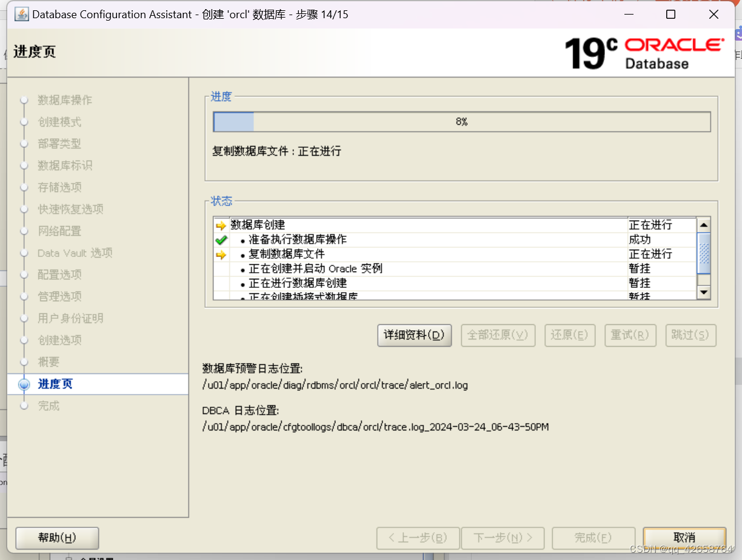Viewport: 742px width, 560px height.
Task: Maximize the Database Configuration Assistant window
Action: [670, 14]
